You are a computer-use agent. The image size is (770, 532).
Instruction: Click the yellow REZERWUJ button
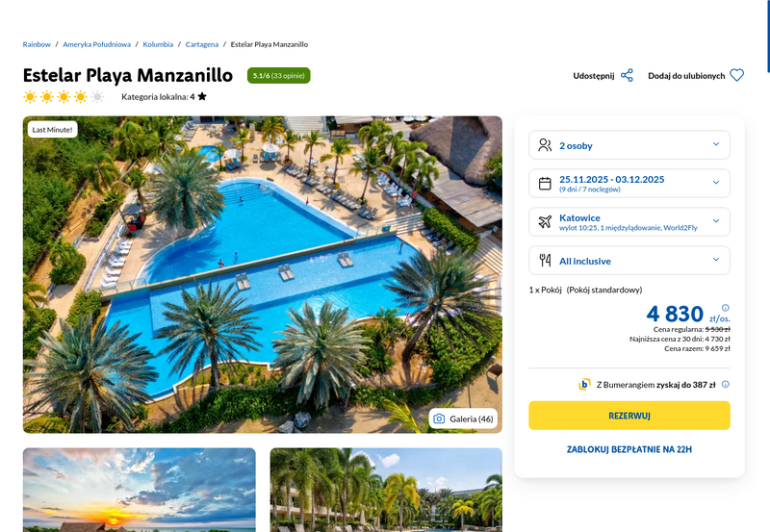click(x=629, y=416)
